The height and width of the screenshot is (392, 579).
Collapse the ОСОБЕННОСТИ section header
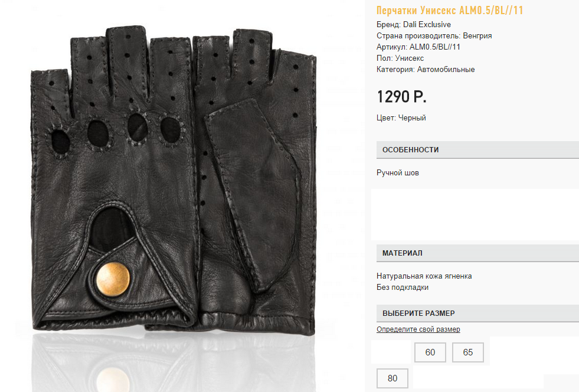pos(478,149)
